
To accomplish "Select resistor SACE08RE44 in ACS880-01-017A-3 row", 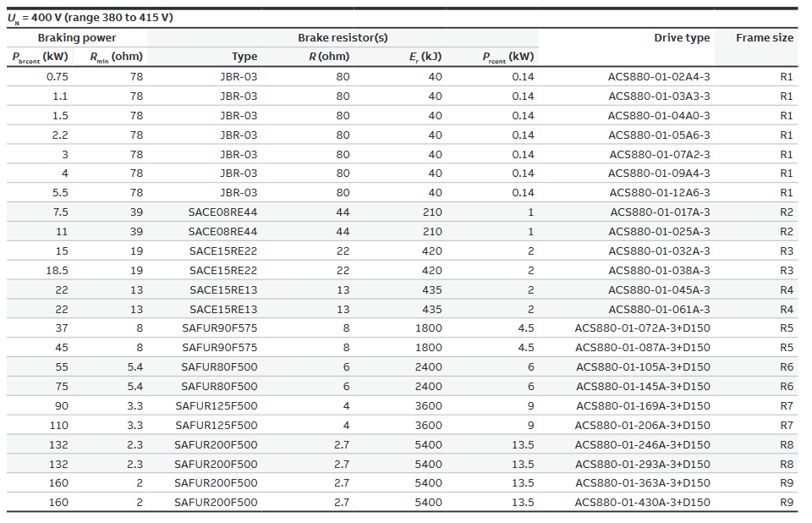I will [222, 212].
